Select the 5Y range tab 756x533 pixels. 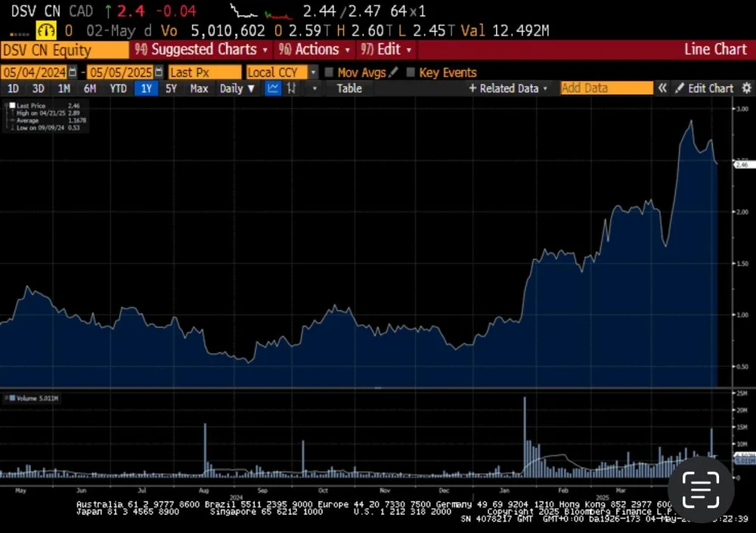(171, 88)
